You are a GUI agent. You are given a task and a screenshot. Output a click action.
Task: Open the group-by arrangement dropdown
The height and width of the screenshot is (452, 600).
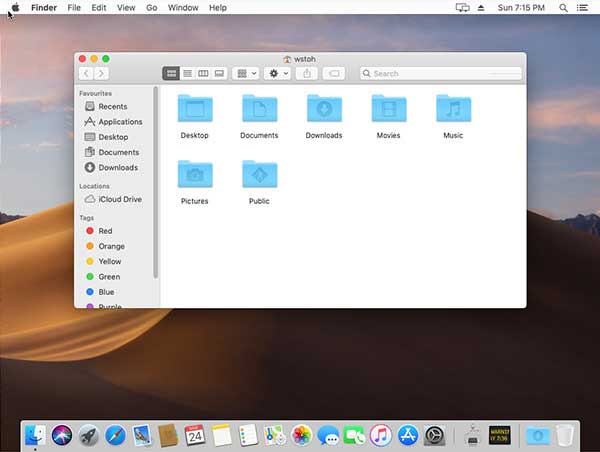tap(246, 73)
